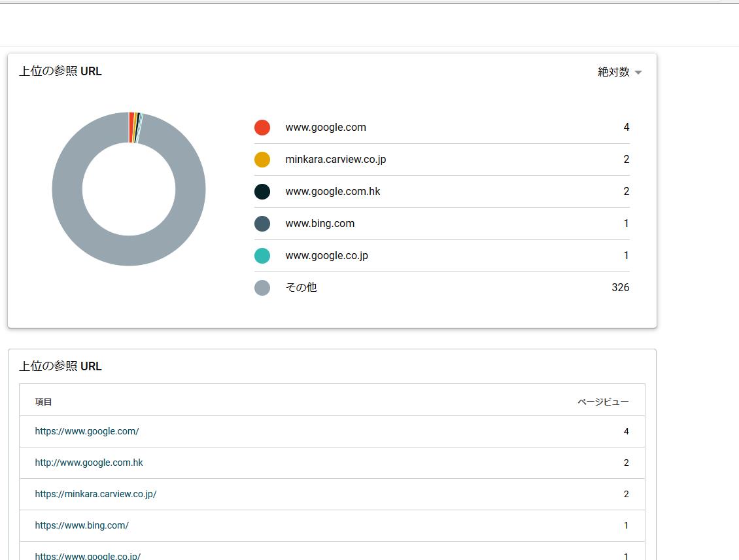Click page view count in bing.com table row

(x=627, y=525)
